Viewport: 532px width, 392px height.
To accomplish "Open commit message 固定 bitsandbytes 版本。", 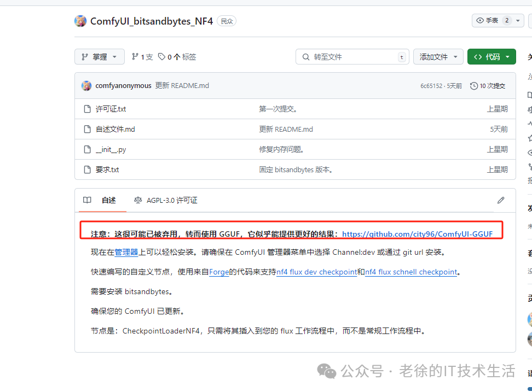I will coord(296,169).
